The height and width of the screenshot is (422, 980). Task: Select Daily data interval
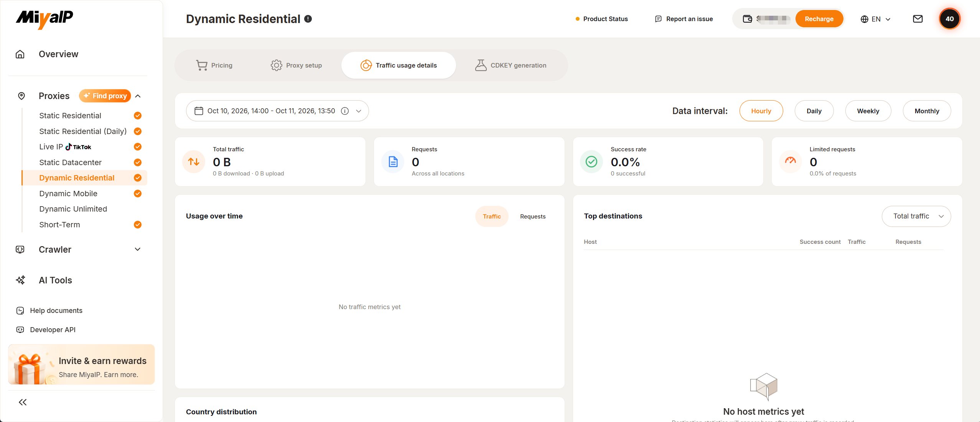814,111
